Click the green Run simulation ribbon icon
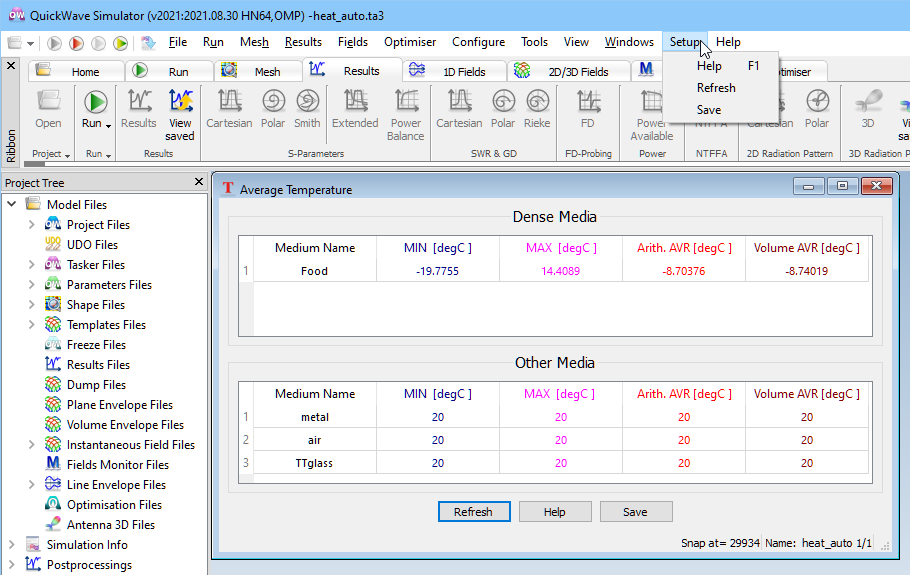Screen dimensions: 910x575 coord(96,102)
